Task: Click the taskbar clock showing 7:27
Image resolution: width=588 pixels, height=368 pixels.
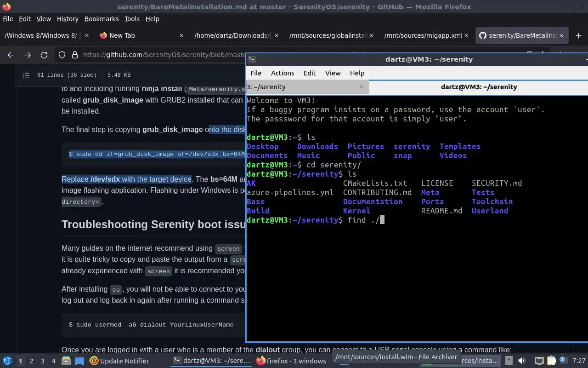Action: pyautogui.click(x=579, y=361)
